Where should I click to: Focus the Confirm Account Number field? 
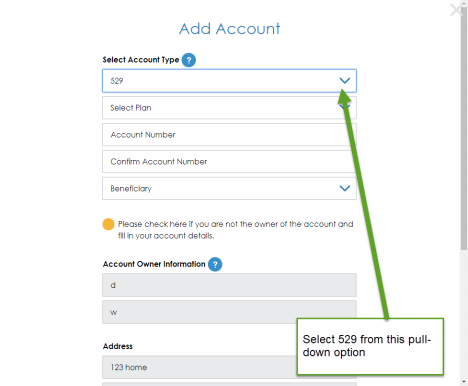click(x=229, y=162)
